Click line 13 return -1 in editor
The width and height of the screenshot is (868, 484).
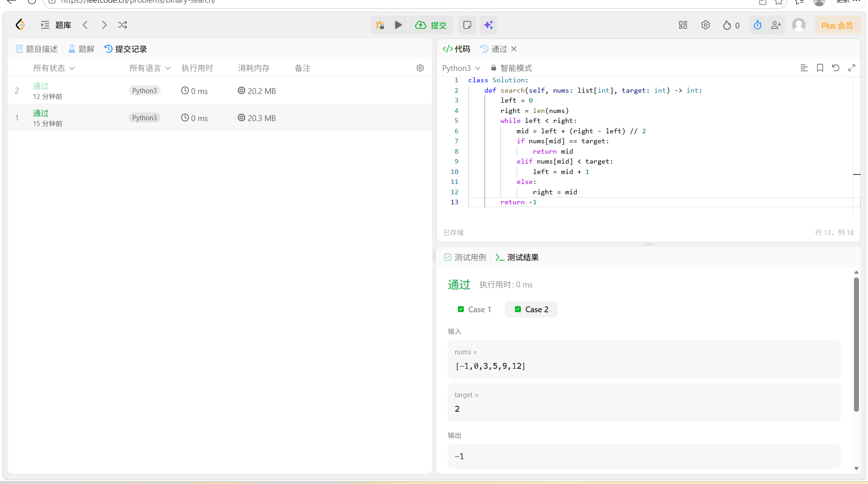[518, 202]
